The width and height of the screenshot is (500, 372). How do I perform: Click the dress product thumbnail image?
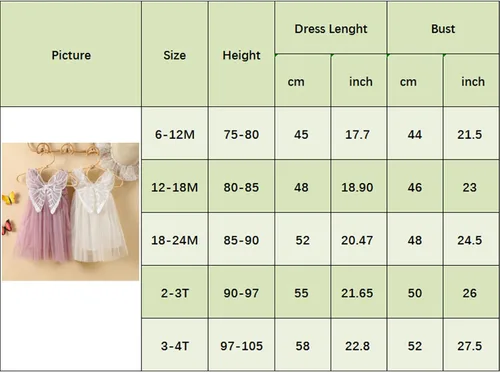pyautogui.click(x=71, y=212)
